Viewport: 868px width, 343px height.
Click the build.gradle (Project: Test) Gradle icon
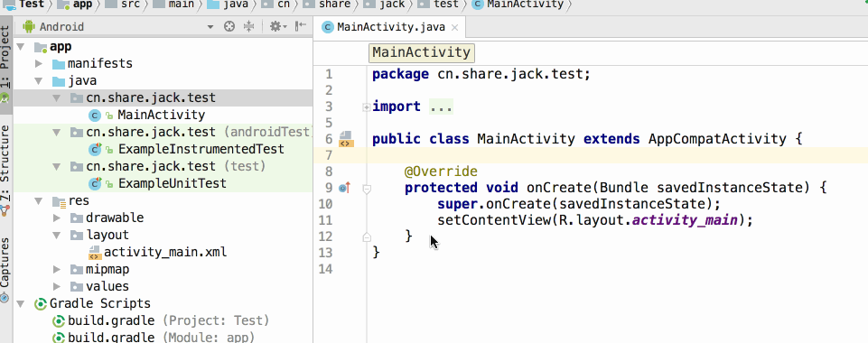tap(58, 320)
